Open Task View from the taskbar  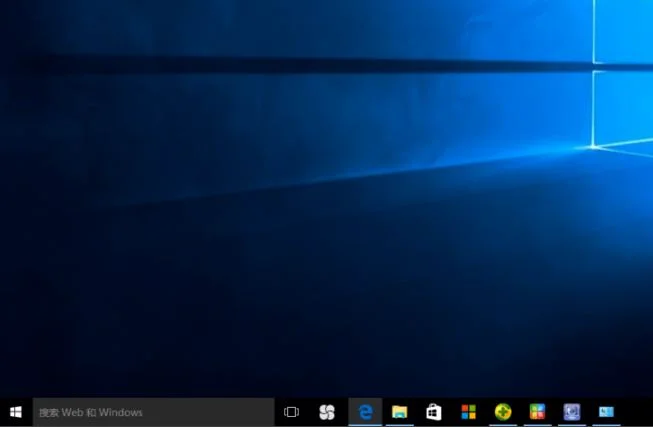(x=291, y=412)
